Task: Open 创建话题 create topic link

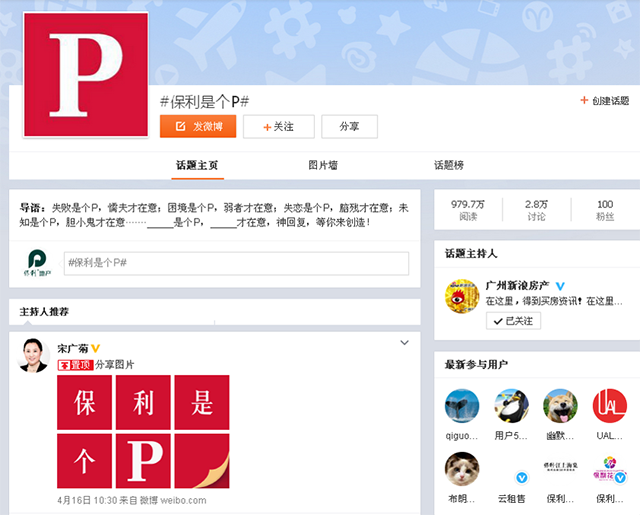Action: tap(605, 100)
